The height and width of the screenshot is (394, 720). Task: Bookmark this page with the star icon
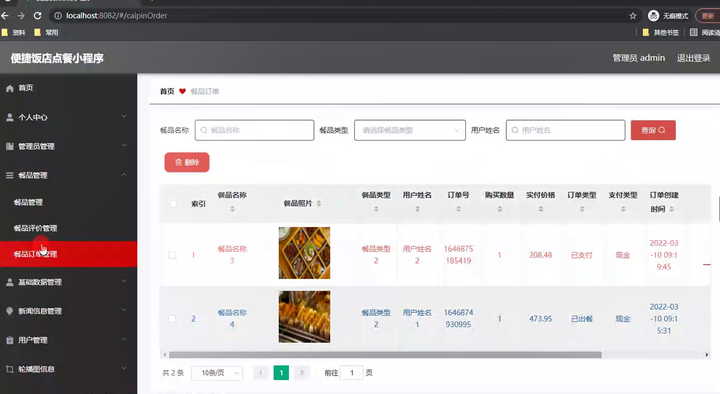point(633,16)
